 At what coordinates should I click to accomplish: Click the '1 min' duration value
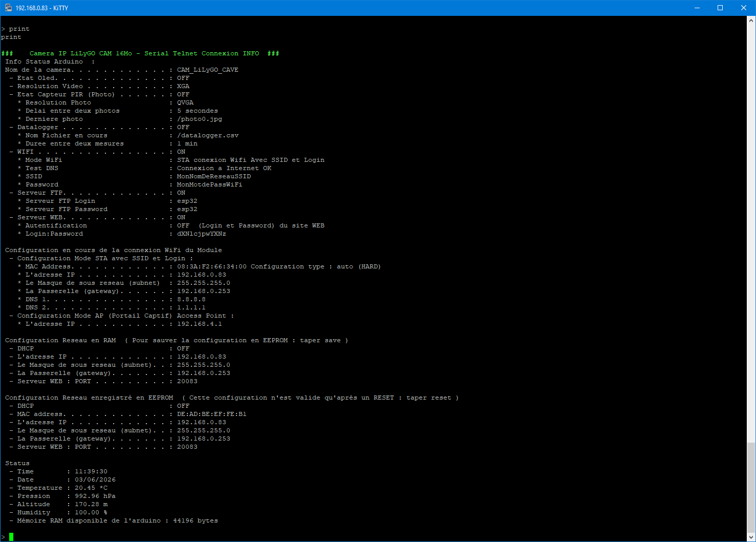click(187, 143)
